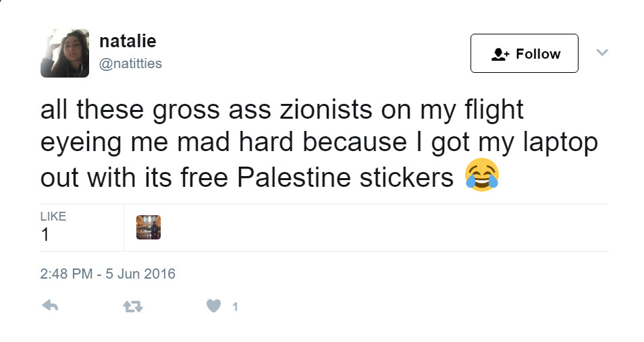Click the count next to heart icon
This screenshot has height=342, width=644.
[x=235, y=307]
